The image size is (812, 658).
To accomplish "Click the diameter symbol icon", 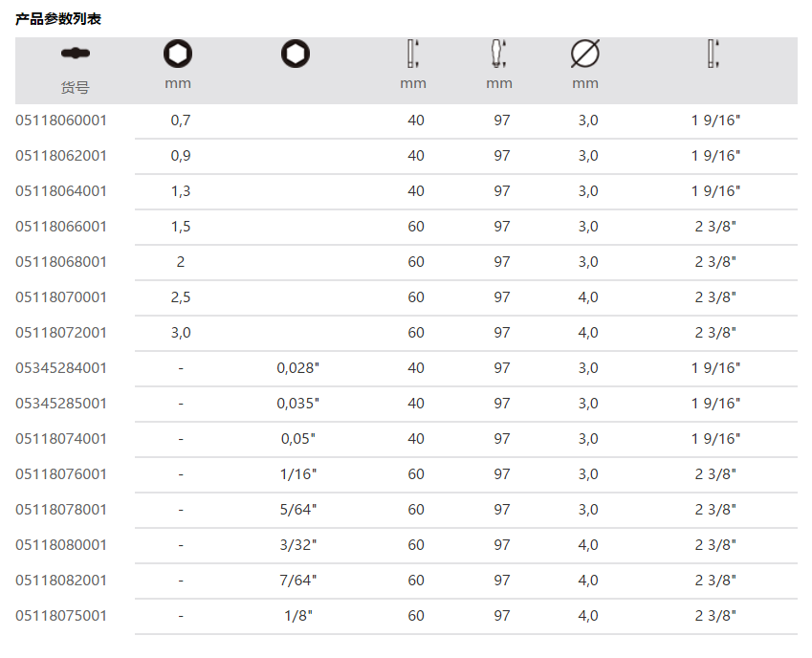I will (x=584, y=55).
